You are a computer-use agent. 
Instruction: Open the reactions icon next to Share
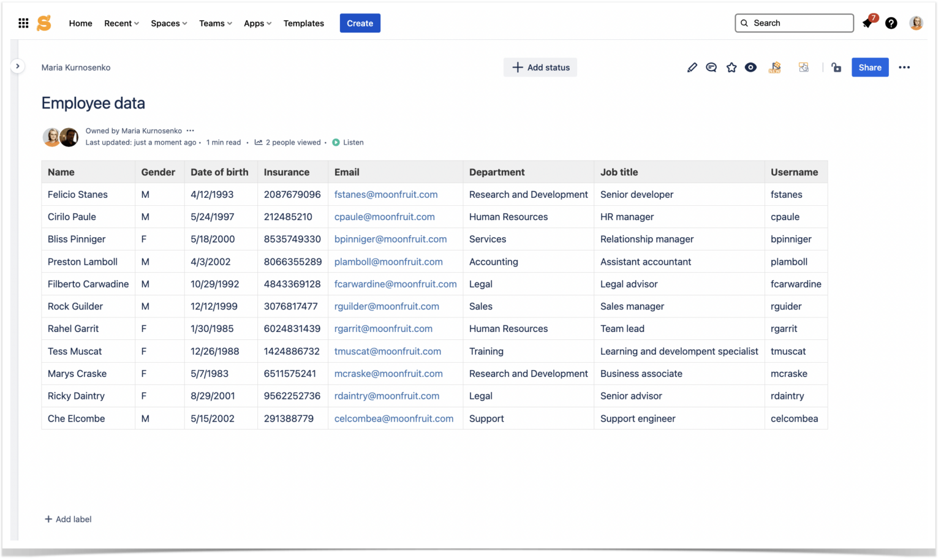tap(803, 67)
